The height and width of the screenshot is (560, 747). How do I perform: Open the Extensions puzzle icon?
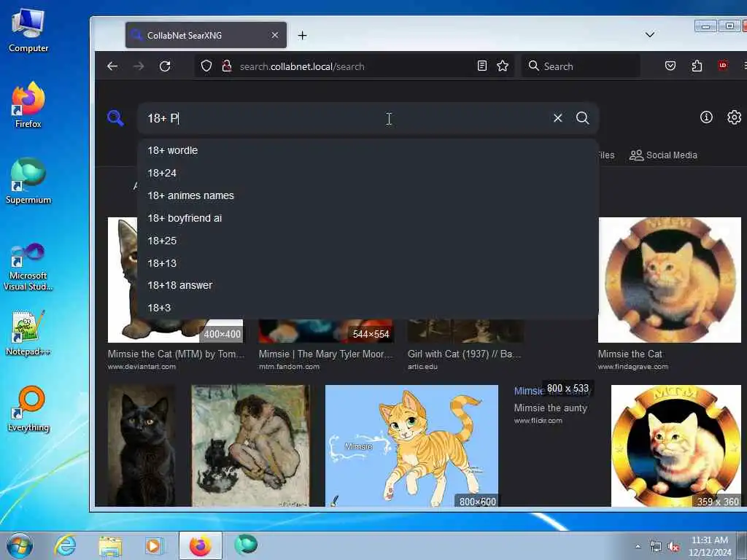(x=697, y=66)
